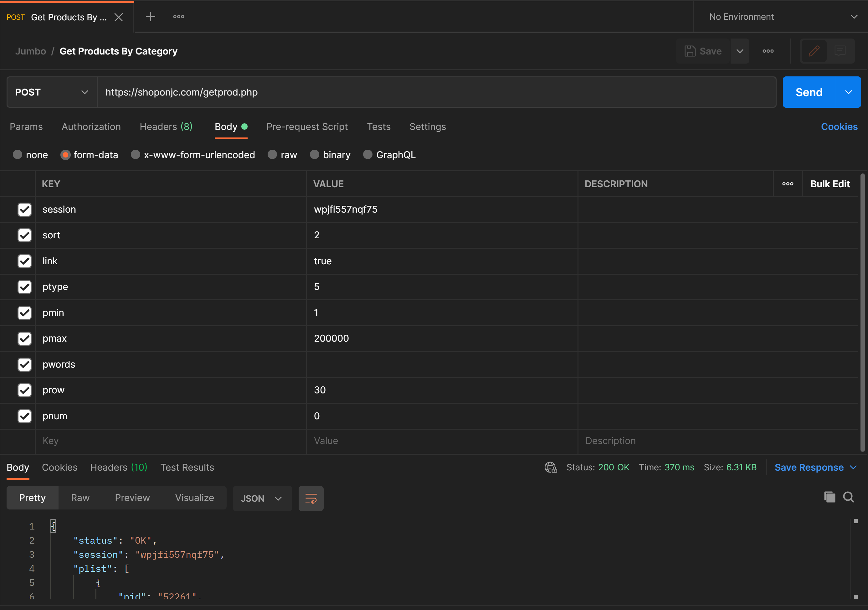This screenshot has width=868, height=610.
Task: Select x-www-form-urlencoded body type
Action: (x=135, y=155)
